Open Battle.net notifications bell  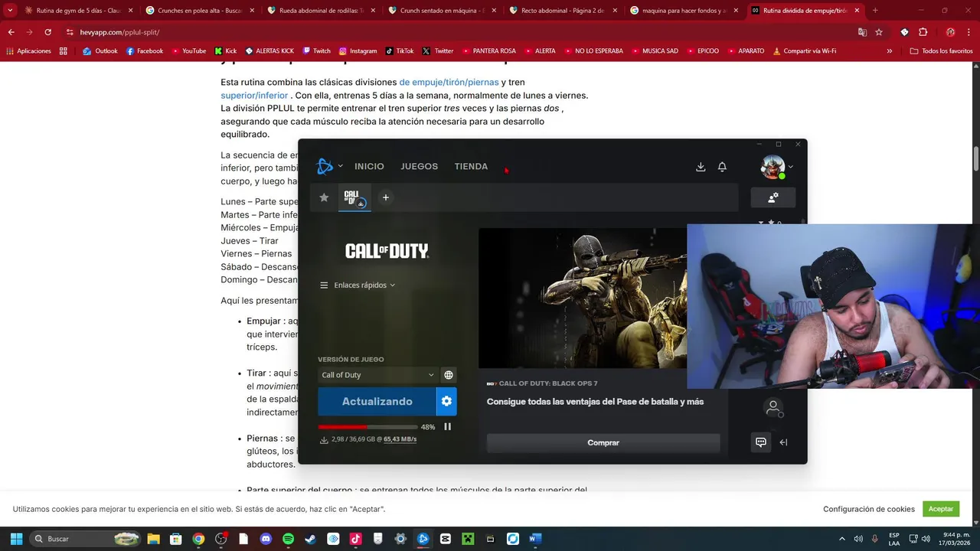(722, 167)
